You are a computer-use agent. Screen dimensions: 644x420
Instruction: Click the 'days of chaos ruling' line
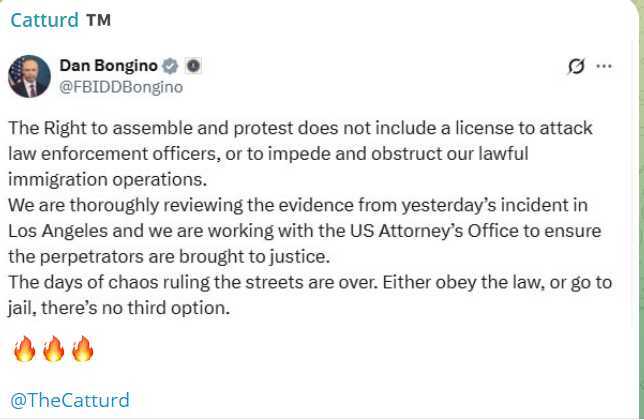click(310, 282)
